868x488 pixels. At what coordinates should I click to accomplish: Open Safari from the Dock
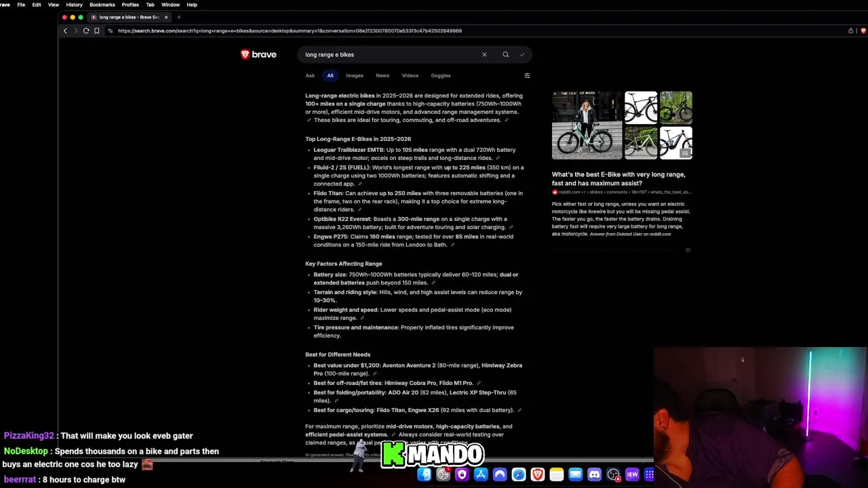point(519,474)
